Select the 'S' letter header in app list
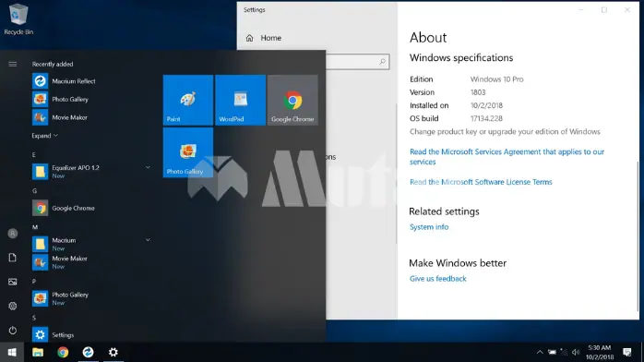This screenshot has height=362, width=644. coord(34,318)
